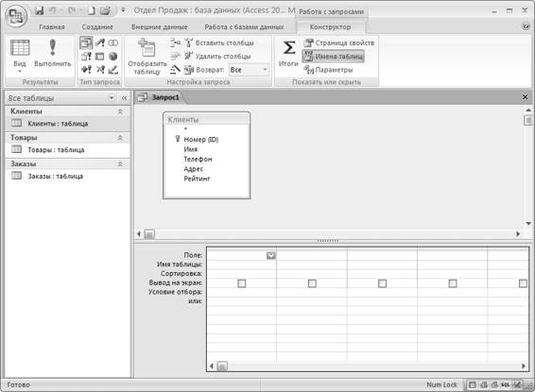Select the Конструктор ribbon tab
Viewport: 535px width, 392px height.
[330, 27]
